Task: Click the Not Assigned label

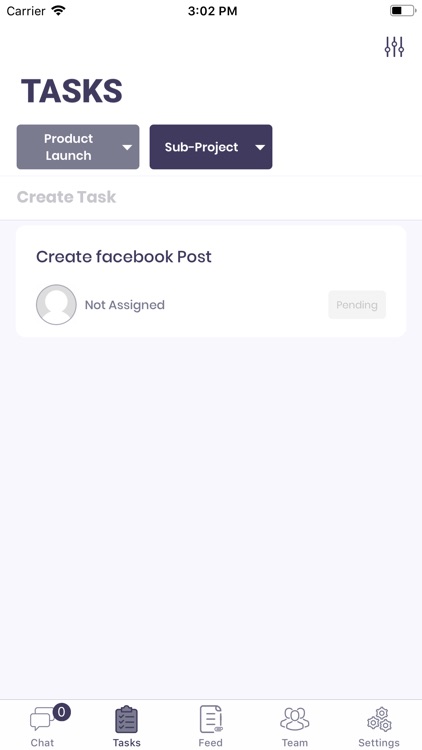Action: [x=124, y=305]
